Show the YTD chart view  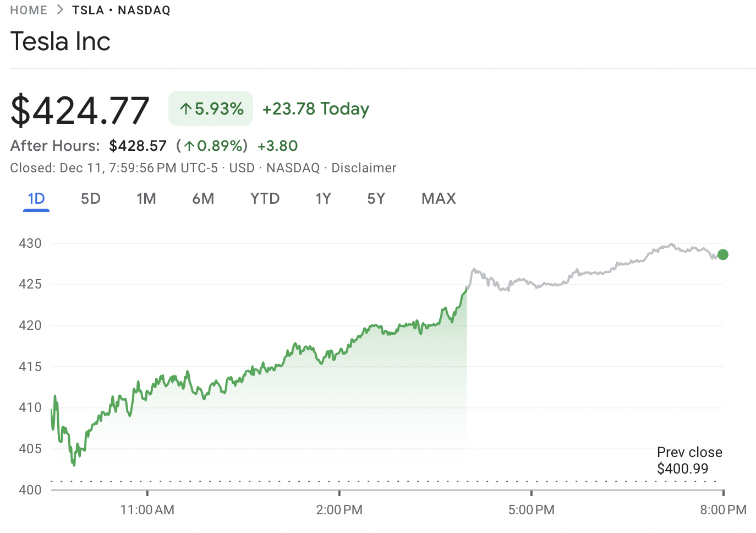[x=265, y=199]
